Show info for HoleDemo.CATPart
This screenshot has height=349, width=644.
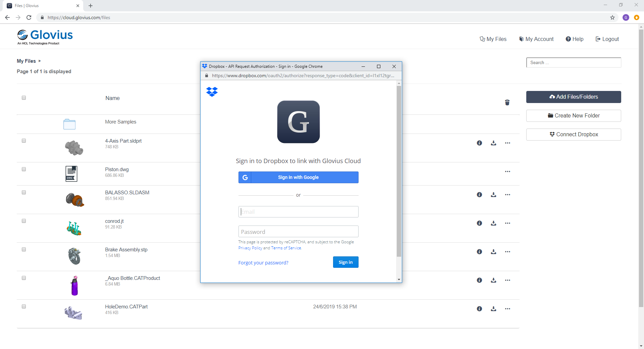[x=479, y=309]
